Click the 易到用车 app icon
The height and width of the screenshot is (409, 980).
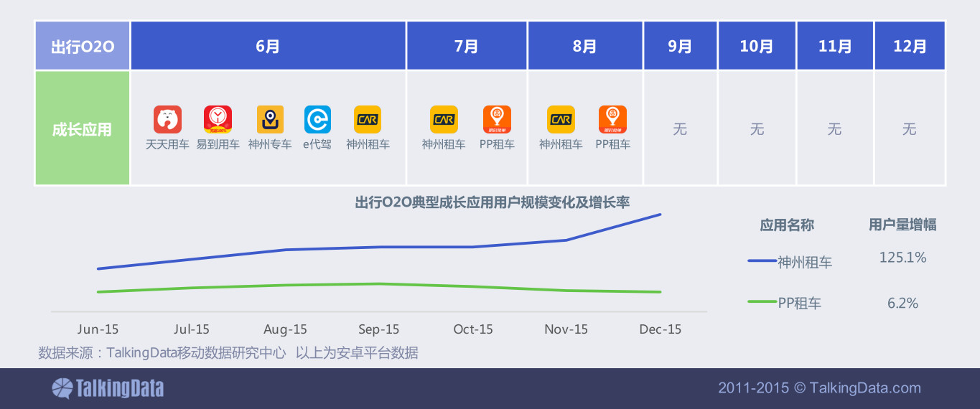(x=218, y=119)
